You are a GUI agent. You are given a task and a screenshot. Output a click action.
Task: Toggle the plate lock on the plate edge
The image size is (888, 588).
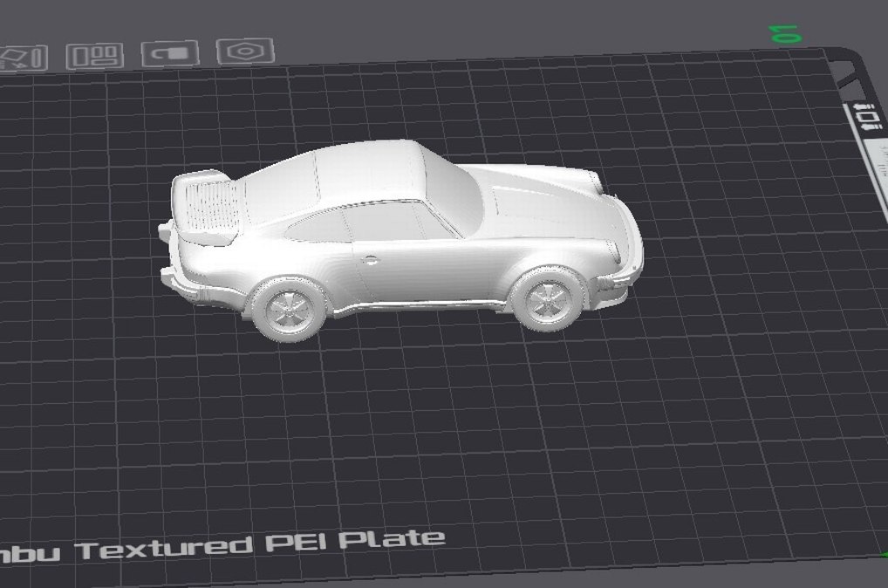click(x=865, y=105)
